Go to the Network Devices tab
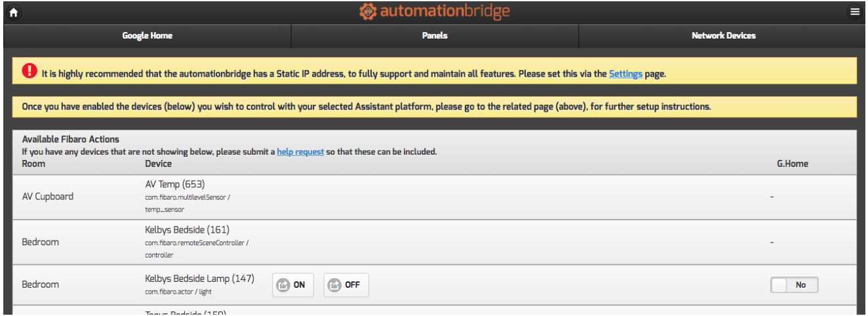Screen dimensions: 868x316 [723, 36]
